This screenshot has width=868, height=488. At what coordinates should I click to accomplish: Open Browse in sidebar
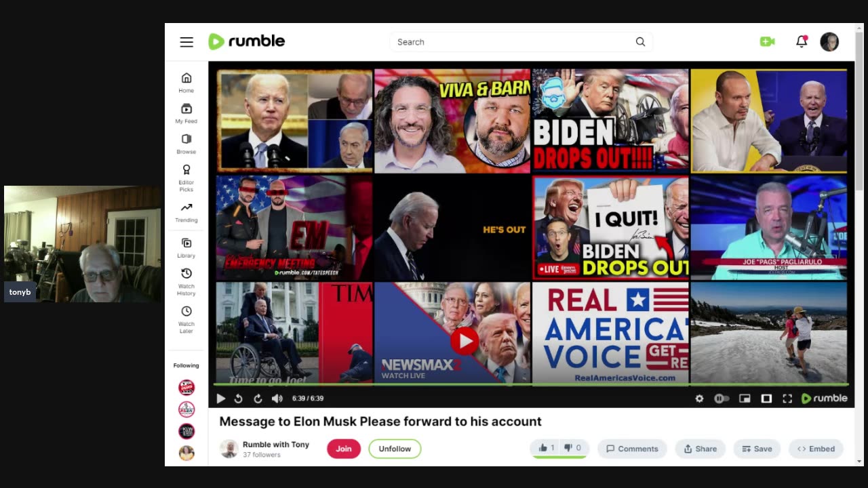(186, 144)
